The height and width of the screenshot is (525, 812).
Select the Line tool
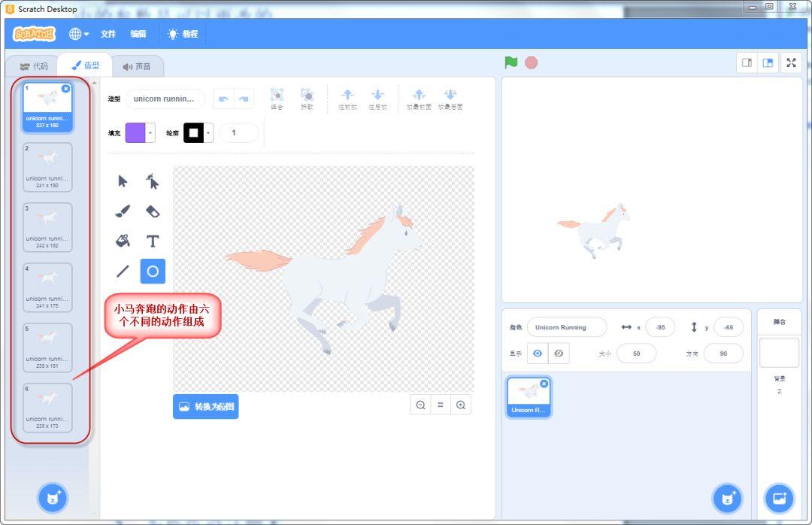(123, 271)
